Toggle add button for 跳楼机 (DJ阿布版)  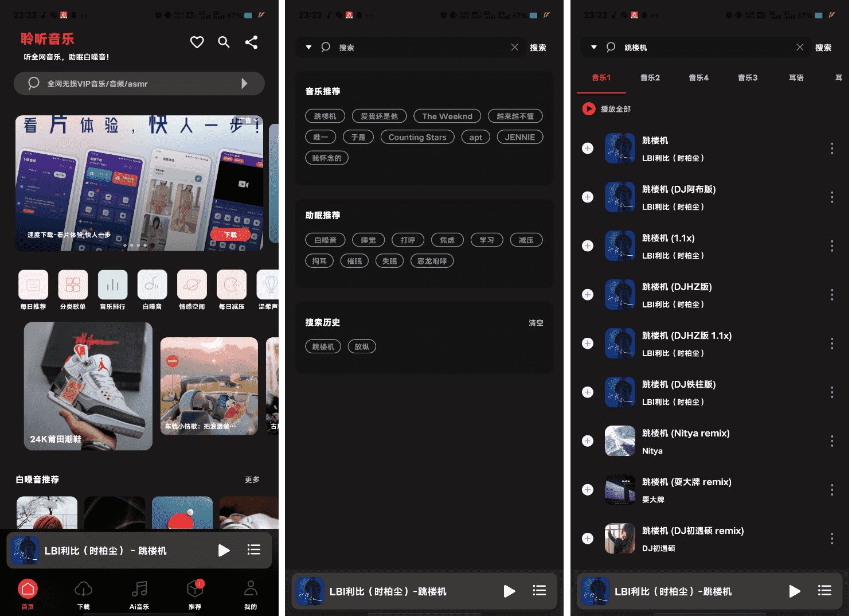tap(588, 197)
